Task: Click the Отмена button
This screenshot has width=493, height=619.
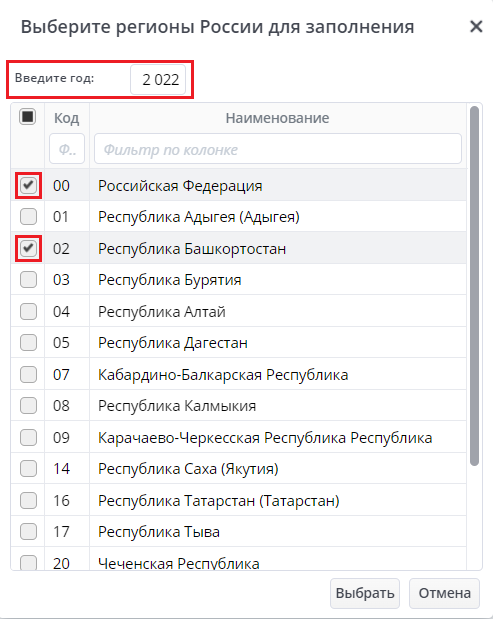Action: (444, 593)
